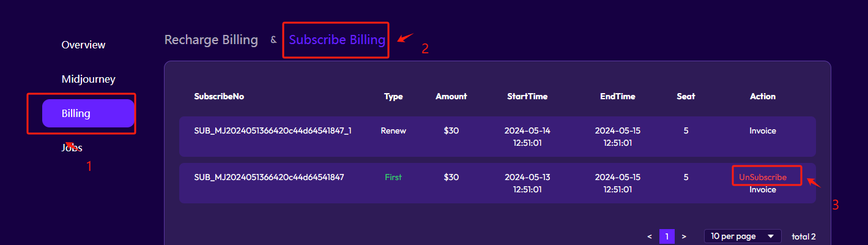The height and width of the screenshot is (245, 868).
Task: Open Invoice for the Renew subscription
Action: tap(763, 130)
